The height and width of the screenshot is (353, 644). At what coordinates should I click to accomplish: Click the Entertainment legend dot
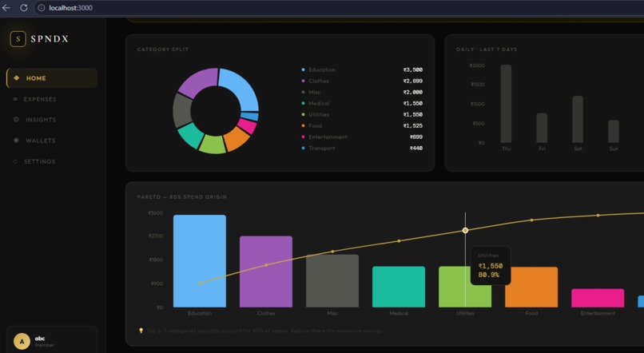[303, 137]
